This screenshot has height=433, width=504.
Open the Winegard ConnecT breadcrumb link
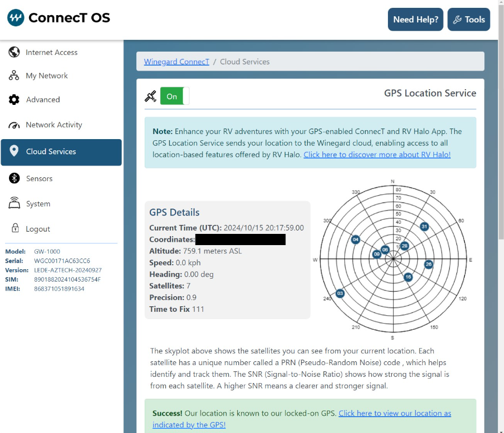pos(176,61)
